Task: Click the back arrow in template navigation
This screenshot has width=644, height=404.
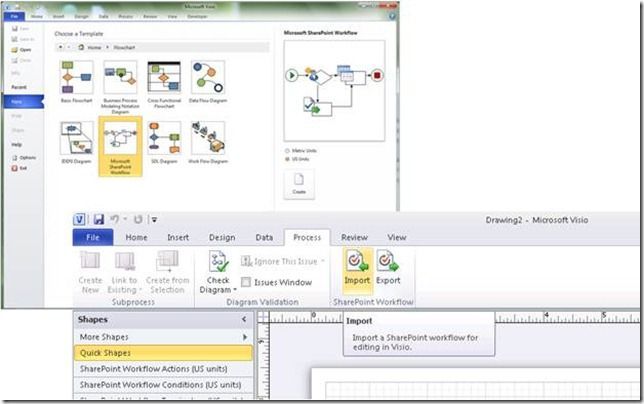Action: [60, 47]
